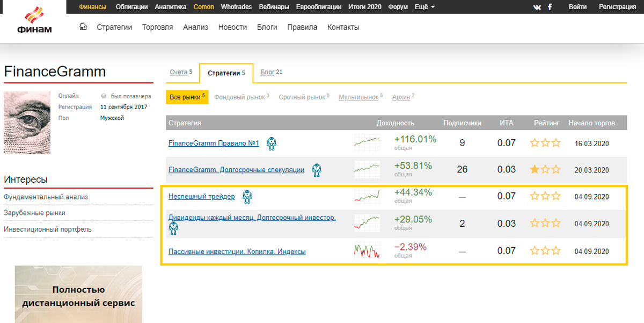Click rating stars for Долгосрочные спекуляции
Image resolution: width=644 pixels, height=323 pixels.
click(545, 170)
